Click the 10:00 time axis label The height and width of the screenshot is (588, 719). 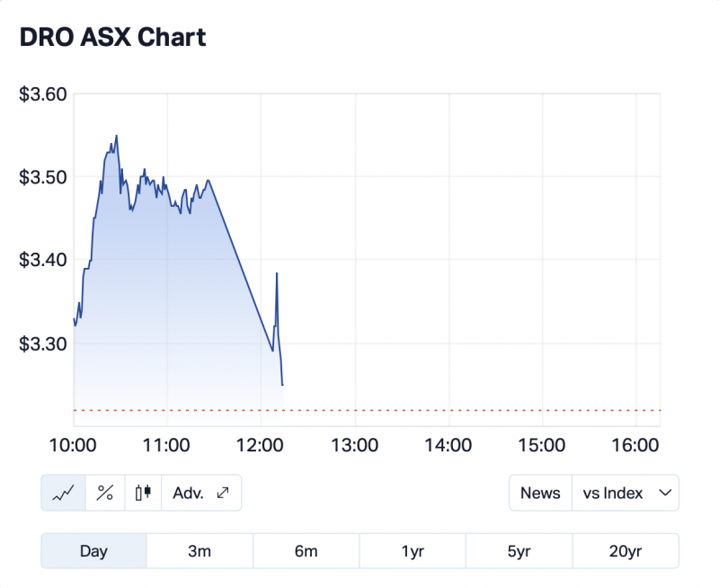tap(72, 444)
